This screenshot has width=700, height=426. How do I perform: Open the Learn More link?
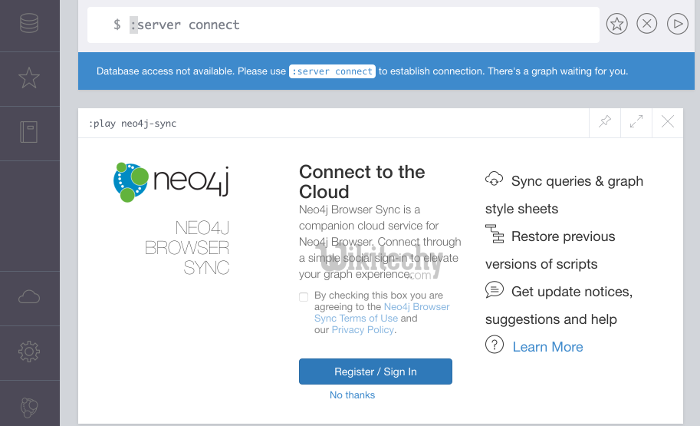tap(548, 347)
